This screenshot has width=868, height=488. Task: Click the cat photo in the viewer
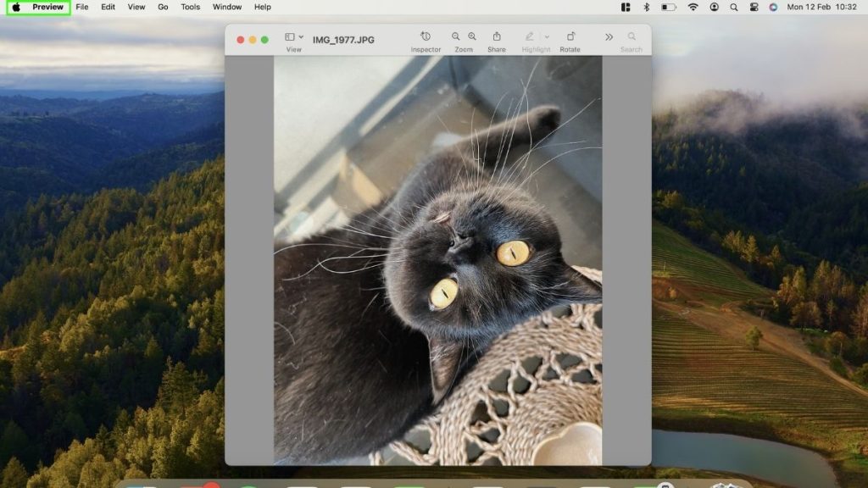coord(438,260)
